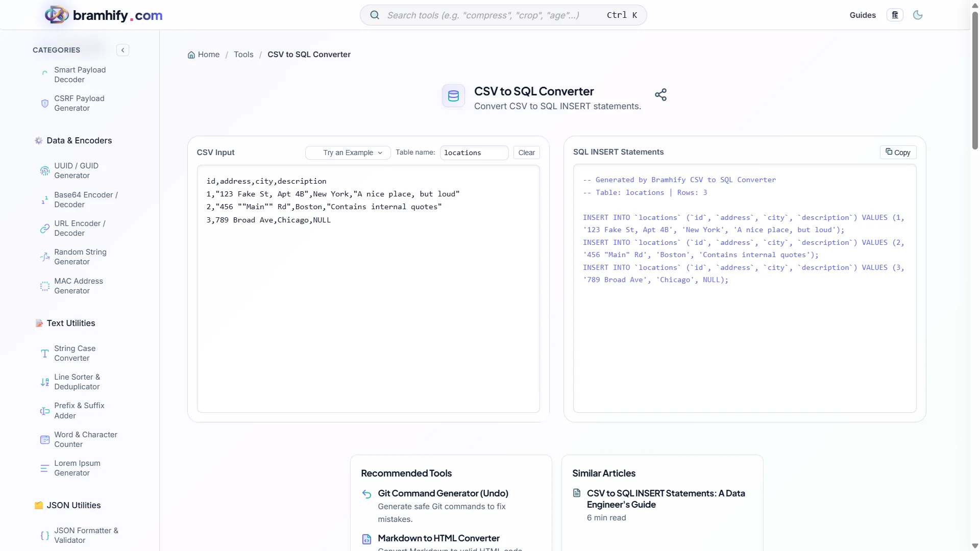
Task: Open MAC Address Generator icon
Action: 45,286
